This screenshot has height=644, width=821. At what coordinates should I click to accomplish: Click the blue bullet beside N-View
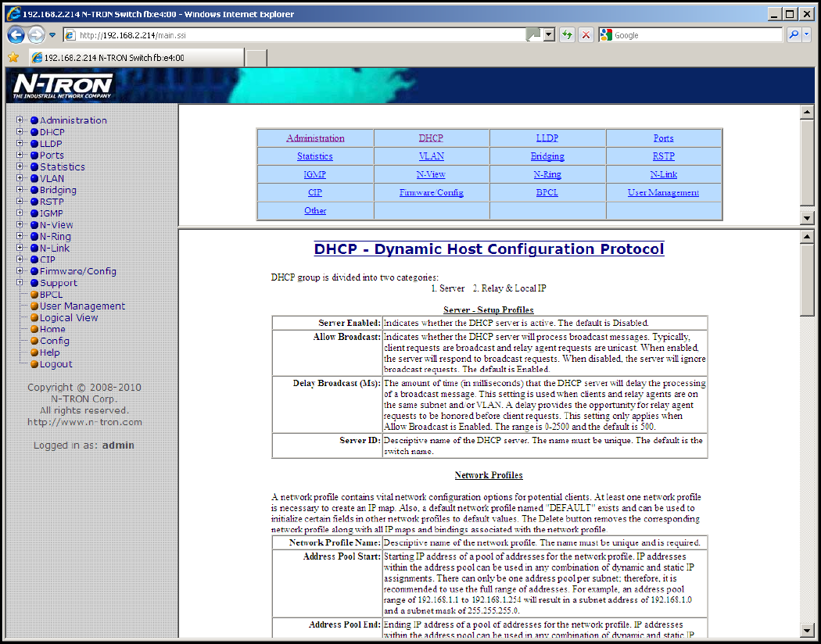pos(34,225)
